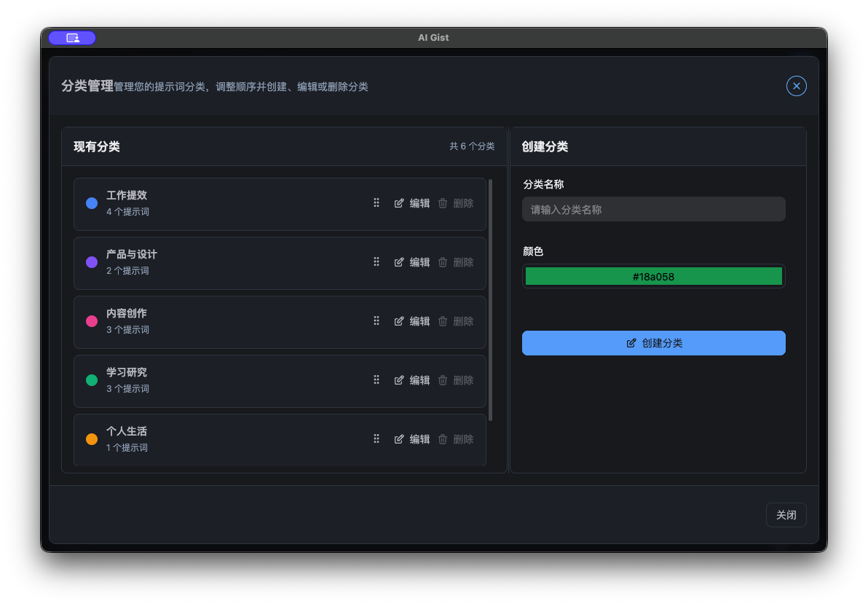Viewport: 868px width, 606px height.
Task: Delete the 学习研究 category
Action: pyautogui.click(x=456, y=380)
